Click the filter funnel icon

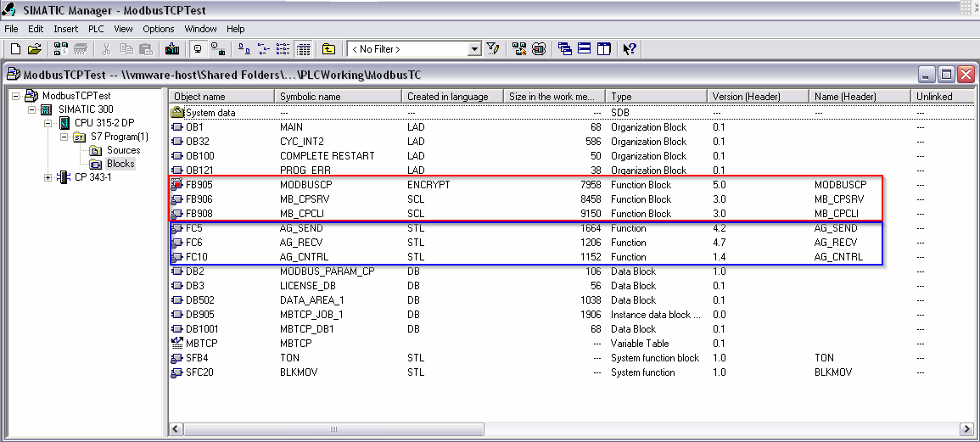(x=493, y=49)
